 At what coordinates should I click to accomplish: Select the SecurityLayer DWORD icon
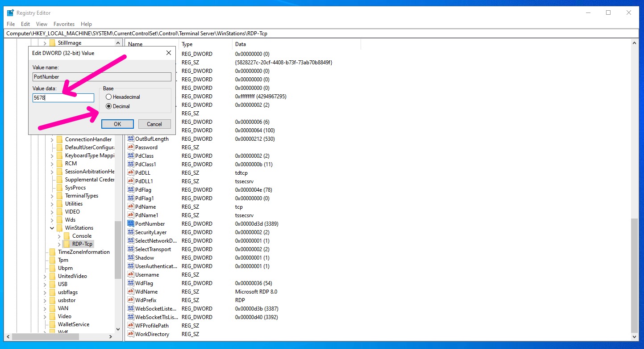tap(131, 232)
